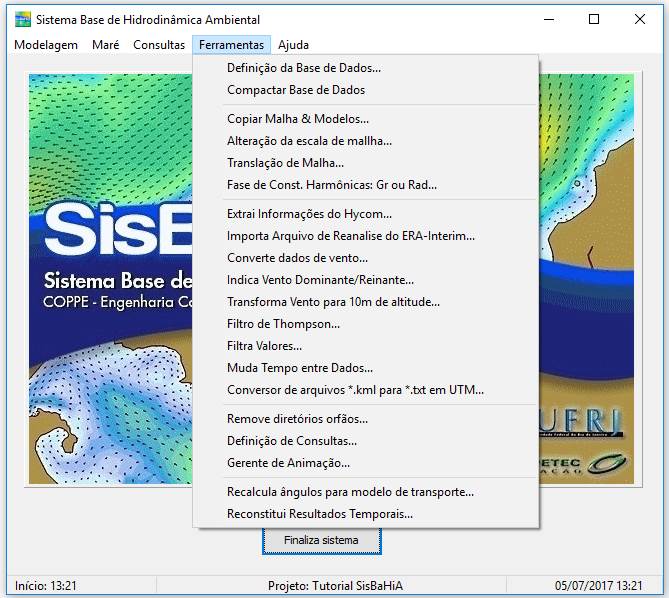Click the Finaliza sistema button
Image resolution: width=669 pixels, height=598 pixels.
322,540
